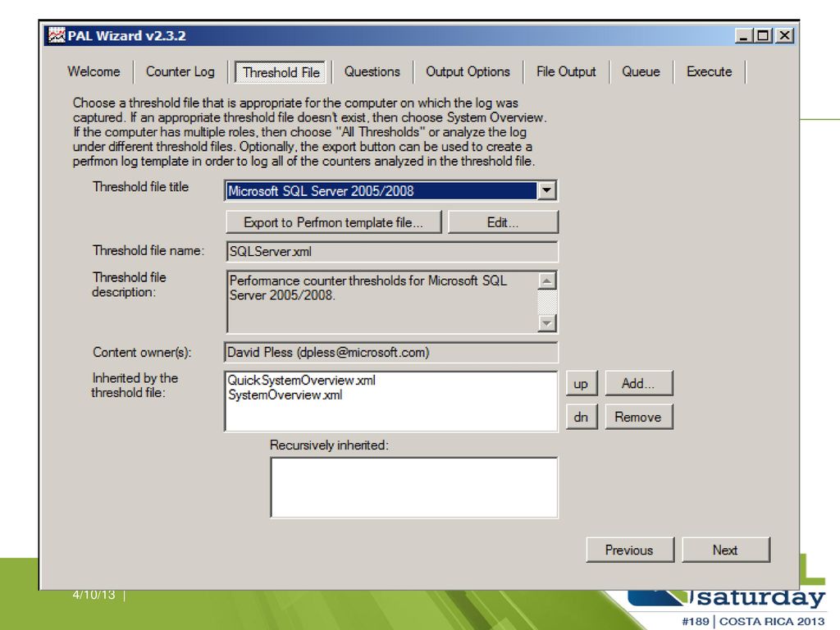
Task: Click the PAL Wizard title bar icon
Action: (x=57, y=35)
